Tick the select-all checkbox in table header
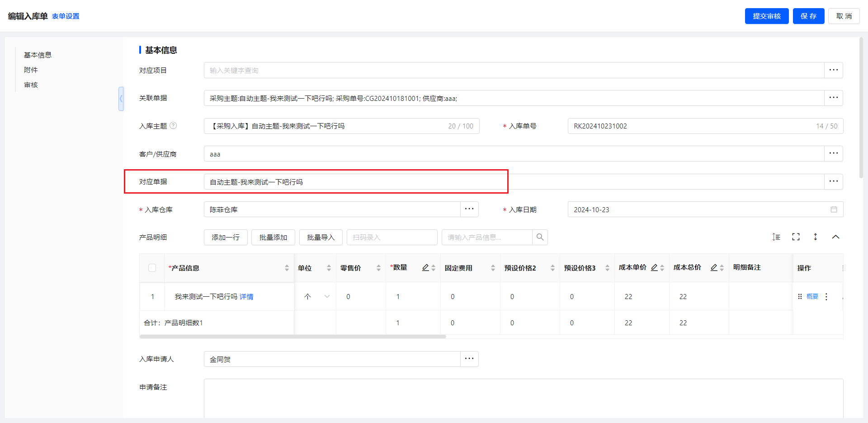The width and height of the screenshot is (868, 423). [x=152, y=268]
